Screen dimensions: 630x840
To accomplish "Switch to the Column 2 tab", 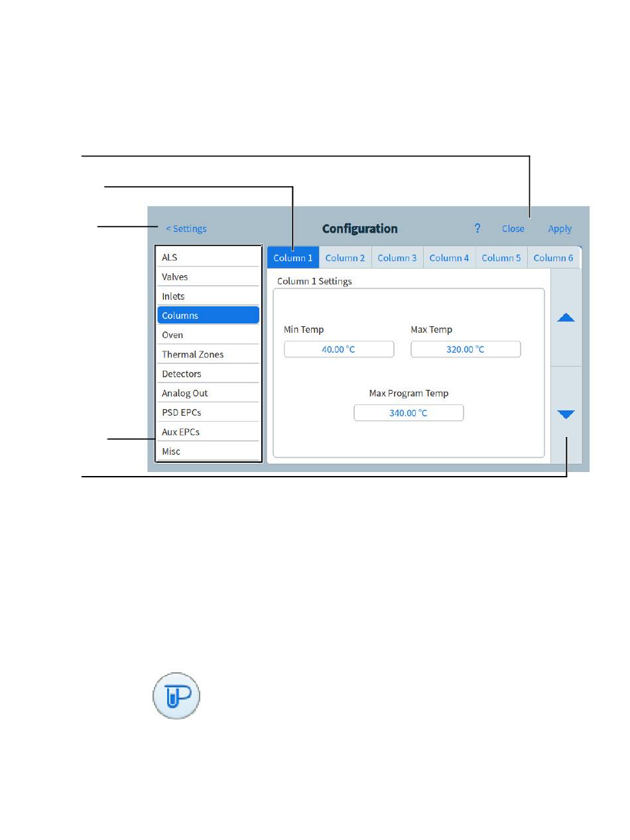I will coord(345,258).
